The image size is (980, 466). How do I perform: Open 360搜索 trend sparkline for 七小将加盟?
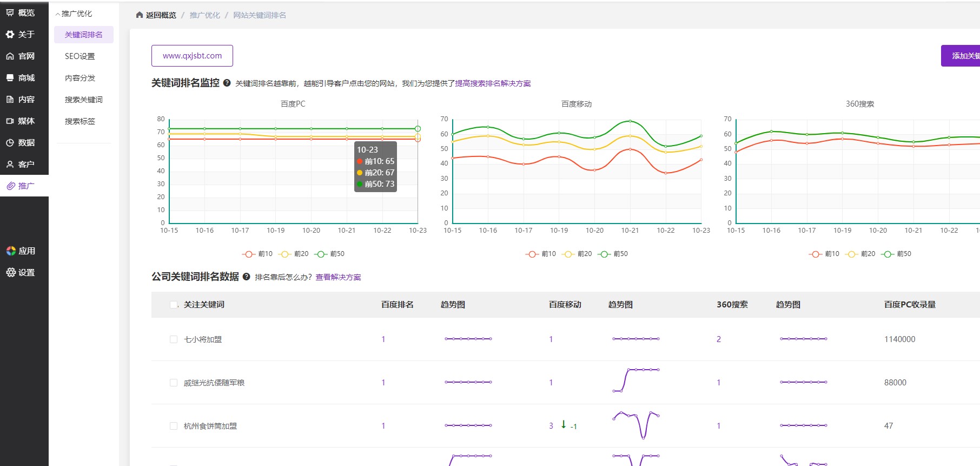(x=804, y=339)
